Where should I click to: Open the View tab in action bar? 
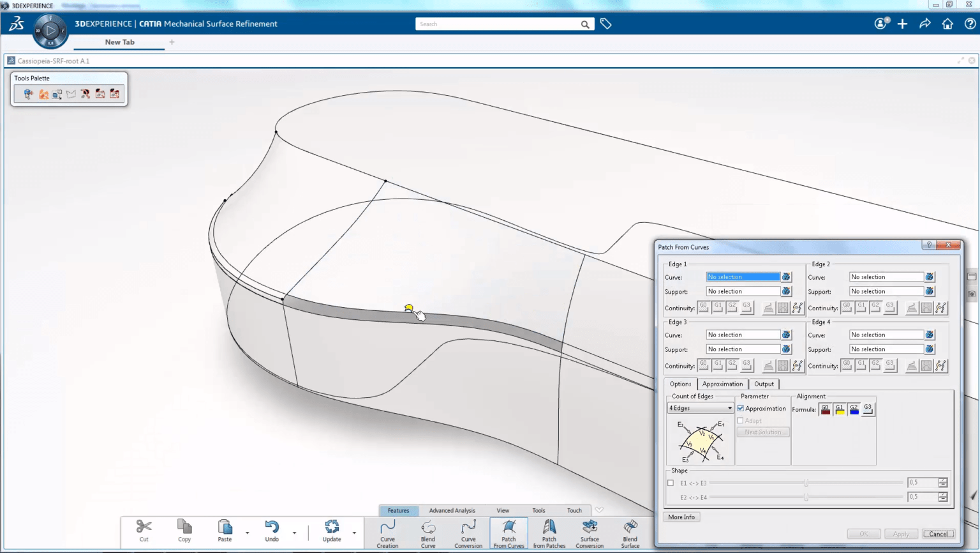(503, 510)
